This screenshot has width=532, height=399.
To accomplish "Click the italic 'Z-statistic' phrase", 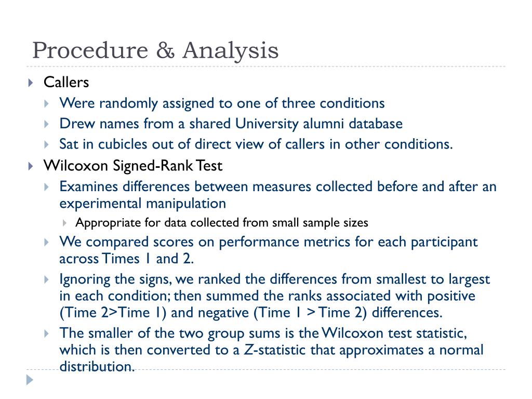I will [275, 350].
